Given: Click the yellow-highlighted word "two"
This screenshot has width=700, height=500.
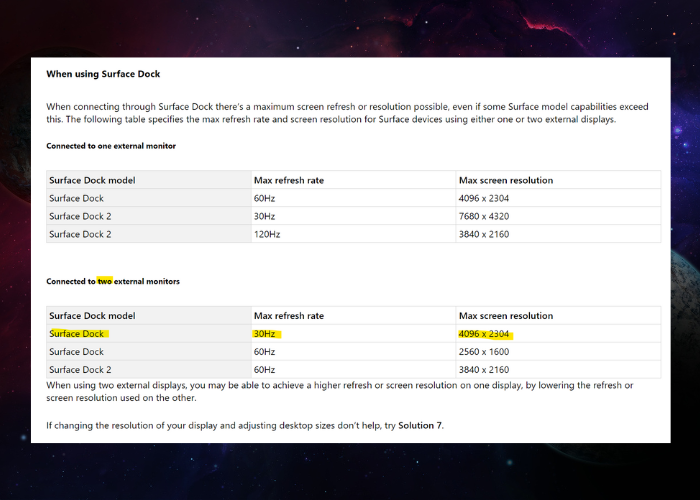Looking at the screenshot, I should coord(107,282).
